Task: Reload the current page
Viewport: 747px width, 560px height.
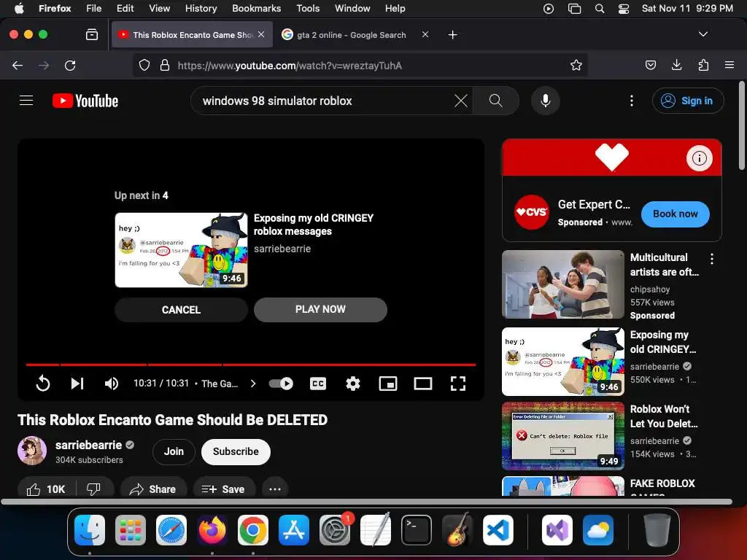Action: (x=70, y=65)
